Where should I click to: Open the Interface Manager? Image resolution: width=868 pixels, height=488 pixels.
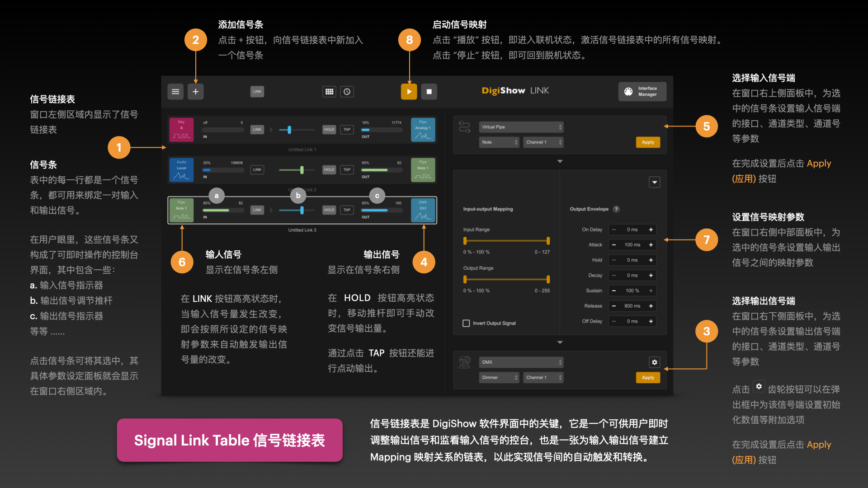coord(642,92)
